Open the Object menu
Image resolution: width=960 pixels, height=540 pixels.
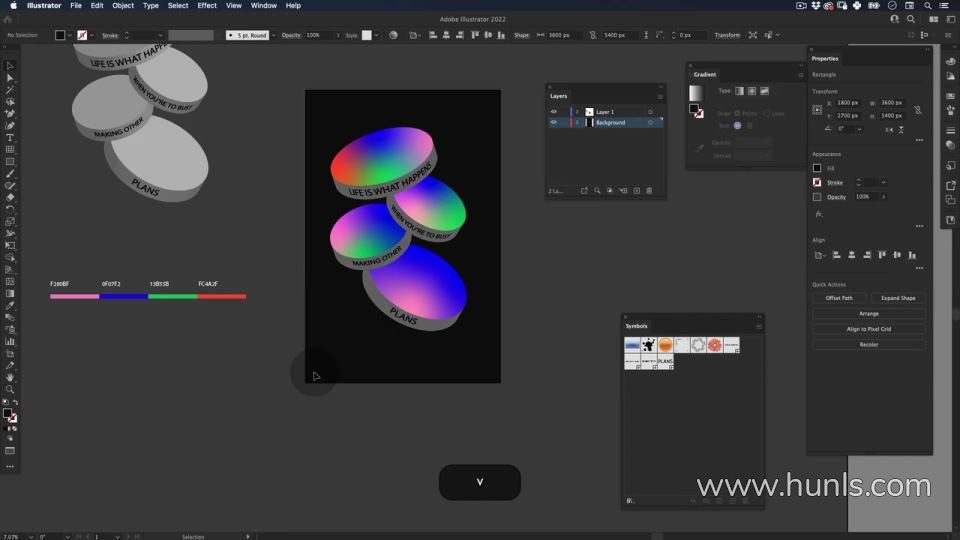click(123, 6)
